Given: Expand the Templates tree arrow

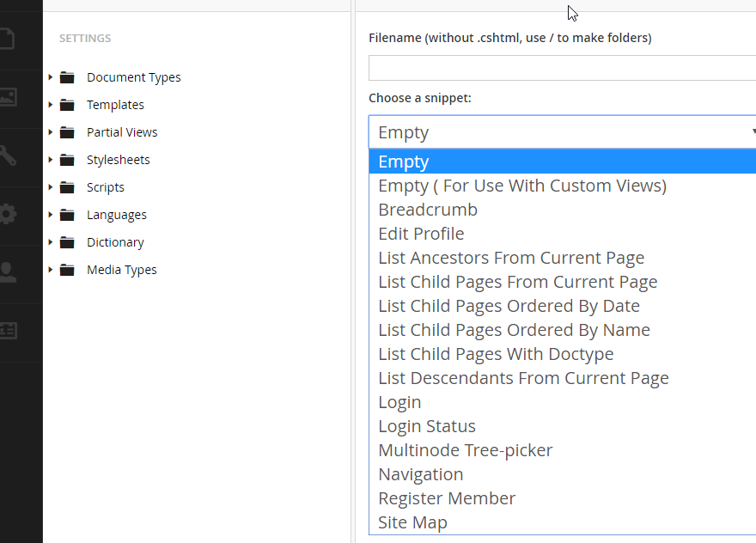Looking at the screenshot, I should click(51, 105).
